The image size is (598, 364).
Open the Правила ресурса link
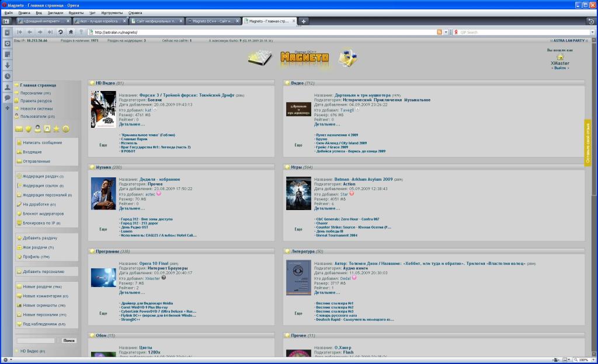36,101
